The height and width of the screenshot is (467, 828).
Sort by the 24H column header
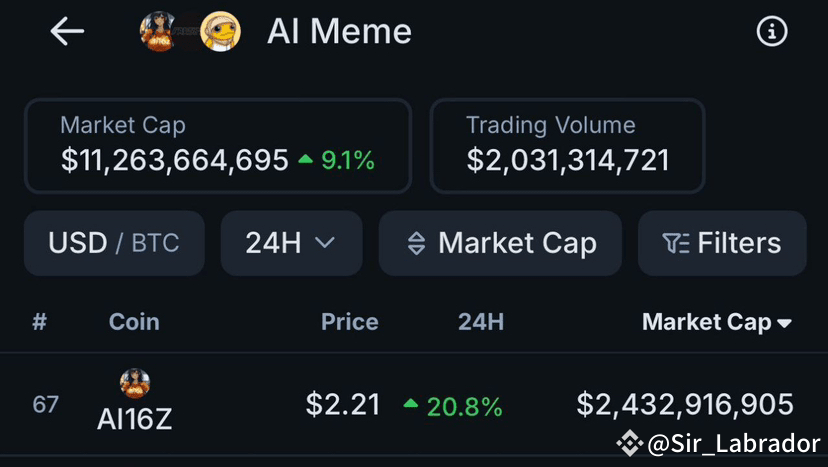click(x=481, y=322)
